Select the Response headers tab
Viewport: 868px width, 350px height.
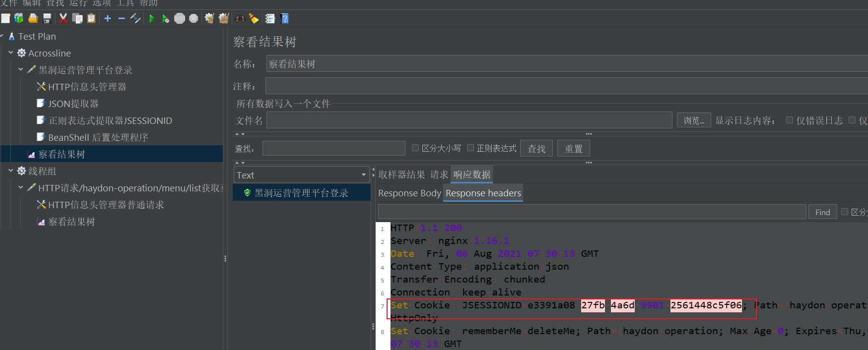coord(483,193)
